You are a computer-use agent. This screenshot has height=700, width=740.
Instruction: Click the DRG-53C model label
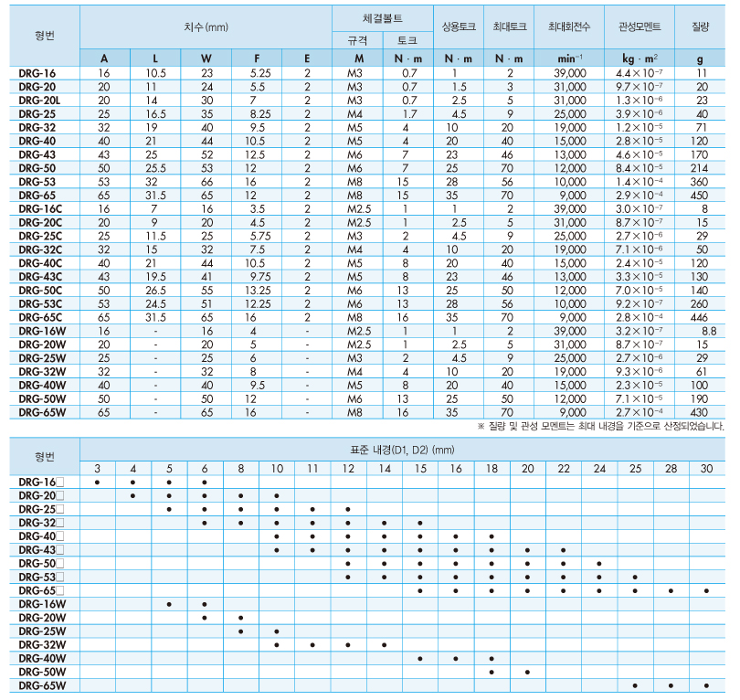[x=40, y=304]
